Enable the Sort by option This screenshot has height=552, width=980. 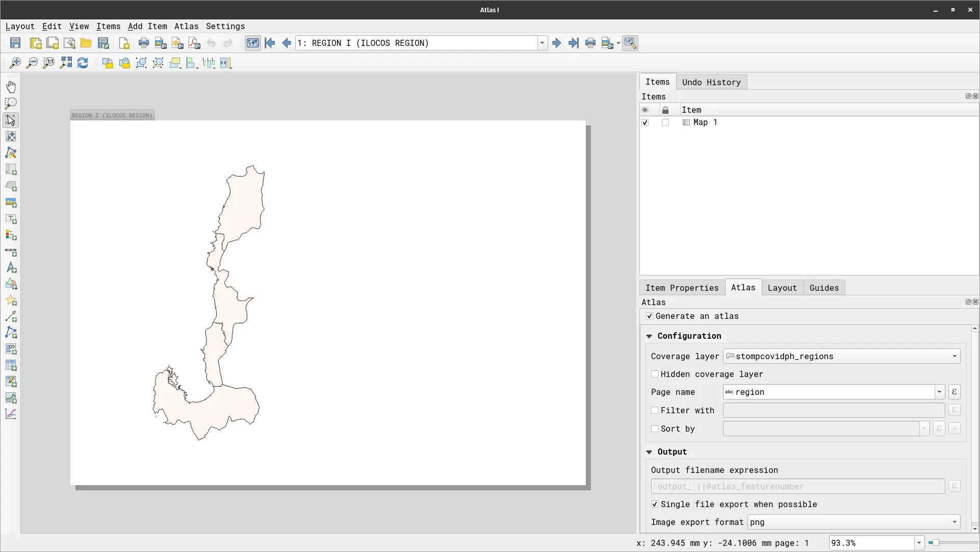click(x=655, y=429)
